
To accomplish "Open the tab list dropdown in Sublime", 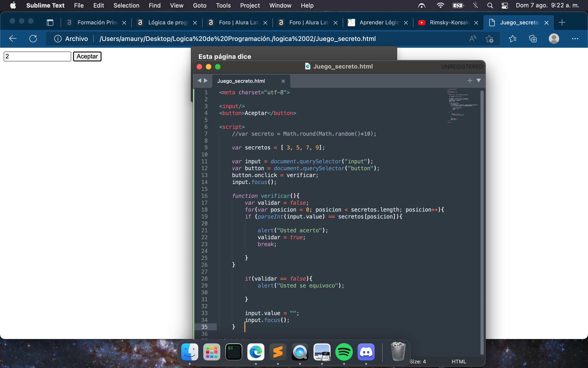I will [x=479, y=80].
